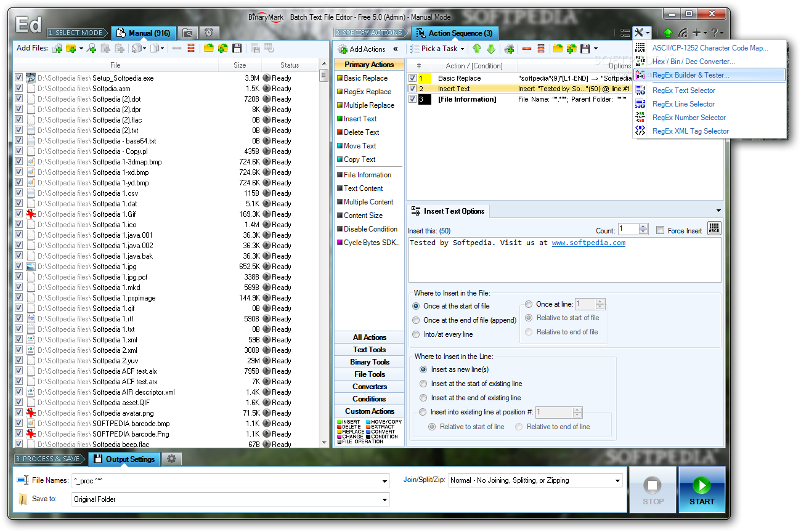Image resolution: width=801 pixels, height=532 pixels.
Task: Expand the Insert Text Options panel arrow
Action: coord(718,211)
